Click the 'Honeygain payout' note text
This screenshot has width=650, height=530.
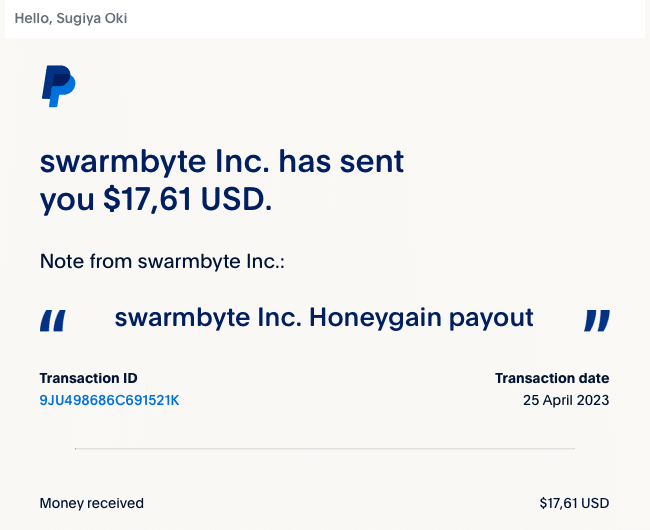click(421, 318)
